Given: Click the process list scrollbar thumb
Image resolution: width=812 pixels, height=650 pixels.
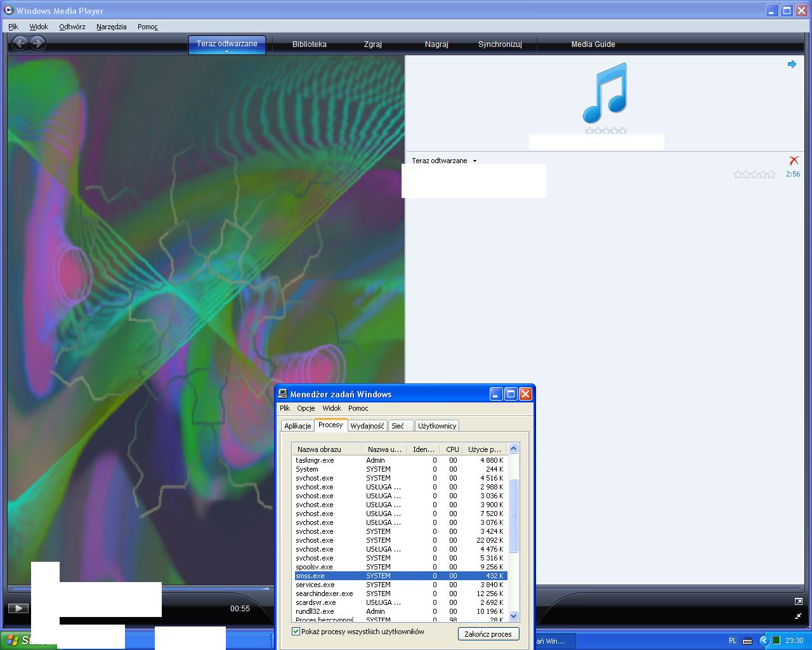Looking at the screenshot, I should pos(514,515).
